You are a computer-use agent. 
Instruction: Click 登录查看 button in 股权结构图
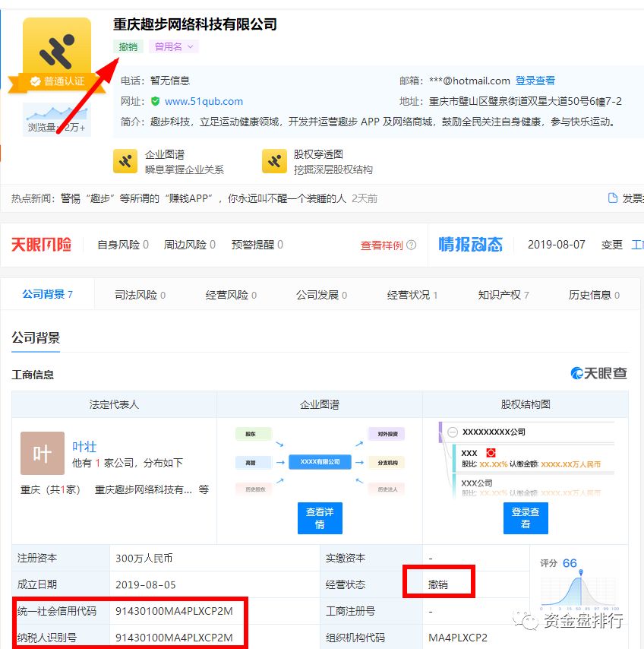[x=526, y=518]
